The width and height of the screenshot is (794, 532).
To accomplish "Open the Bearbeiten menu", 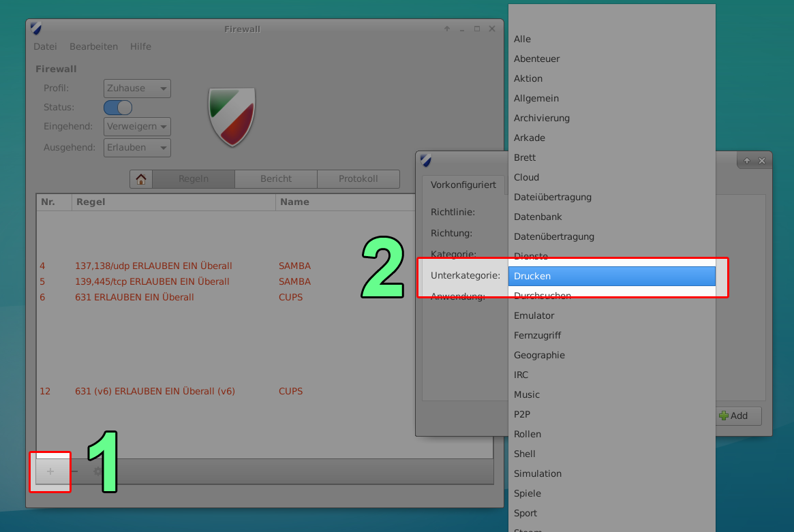I will point(93,46).
